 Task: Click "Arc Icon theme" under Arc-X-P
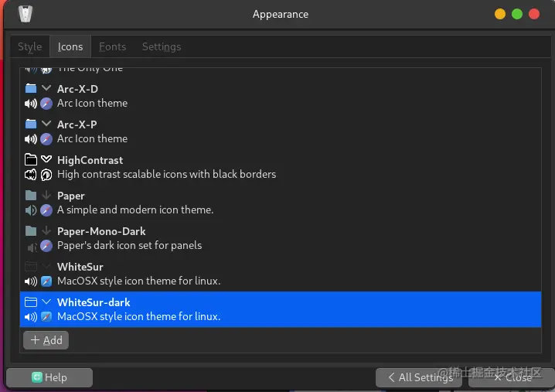[x=93, y=139]
